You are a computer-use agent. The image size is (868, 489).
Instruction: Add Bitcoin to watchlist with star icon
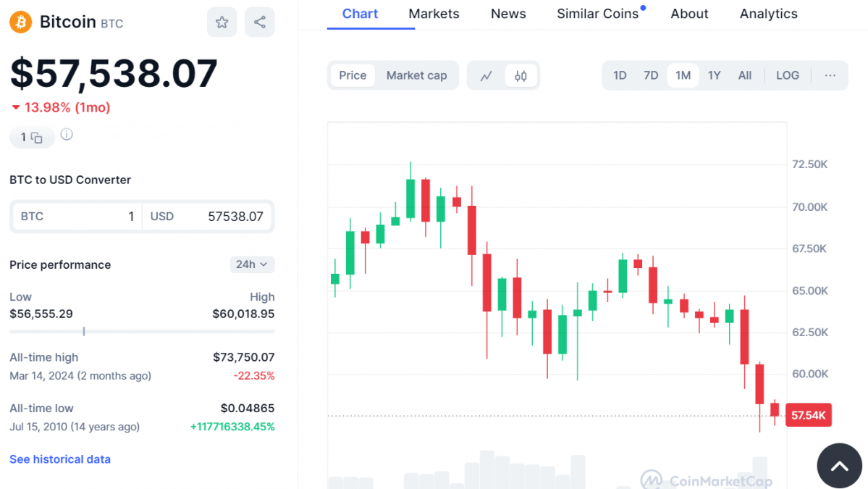(222, 22)
